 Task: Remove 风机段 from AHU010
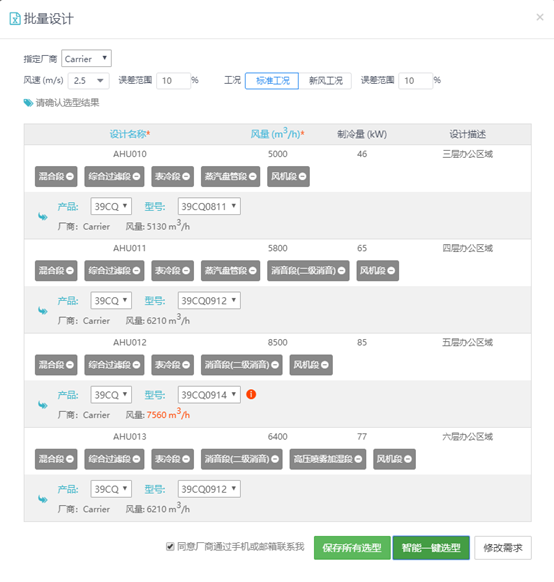point(302,176)
